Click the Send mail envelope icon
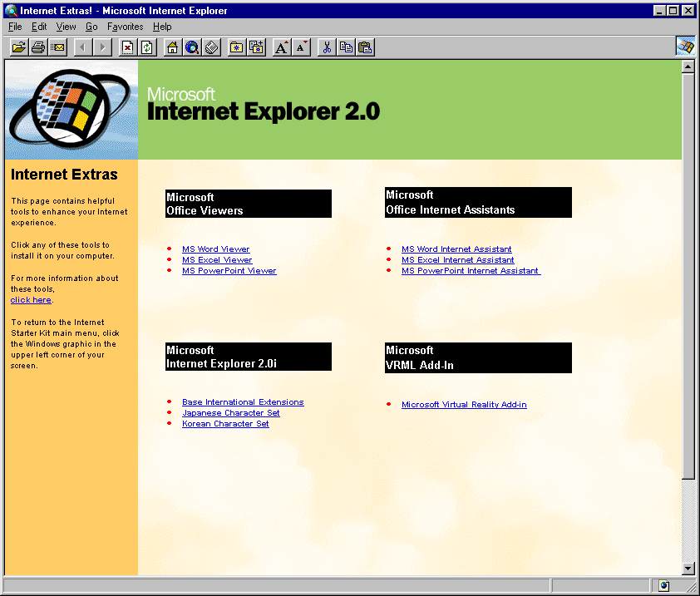Image resolution: width=700 pixels, height=596 pixels. (57, 47)
